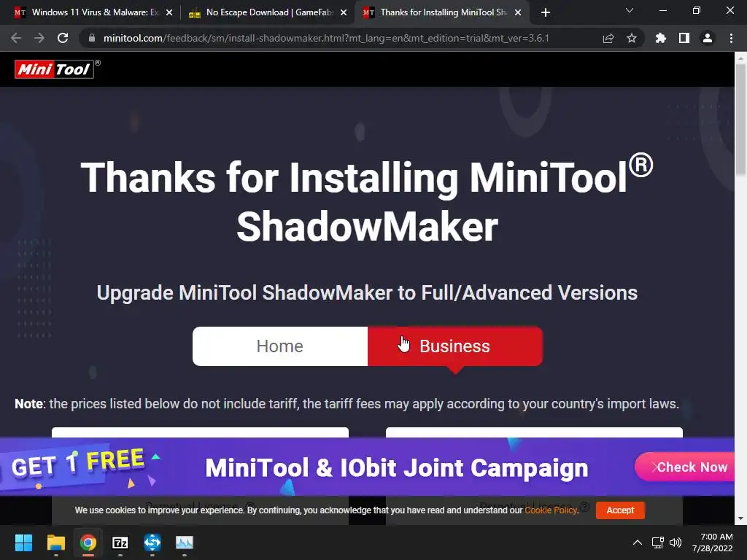Click the scrollbar down arrow
The image size is (747, 560).
point(740,518)
